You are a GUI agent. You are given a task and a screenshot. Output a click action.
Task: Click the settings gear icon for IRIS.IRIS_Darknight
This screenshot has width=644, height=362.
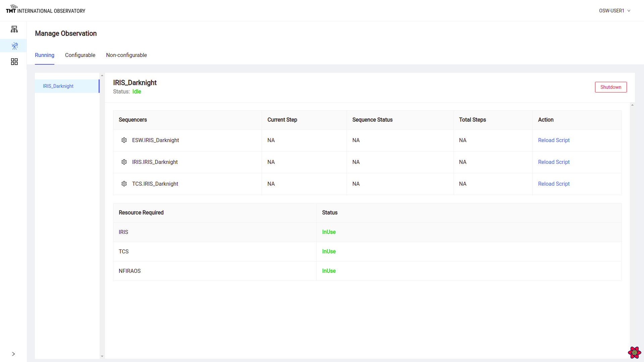pyautogui.click(x=124, y=162)
